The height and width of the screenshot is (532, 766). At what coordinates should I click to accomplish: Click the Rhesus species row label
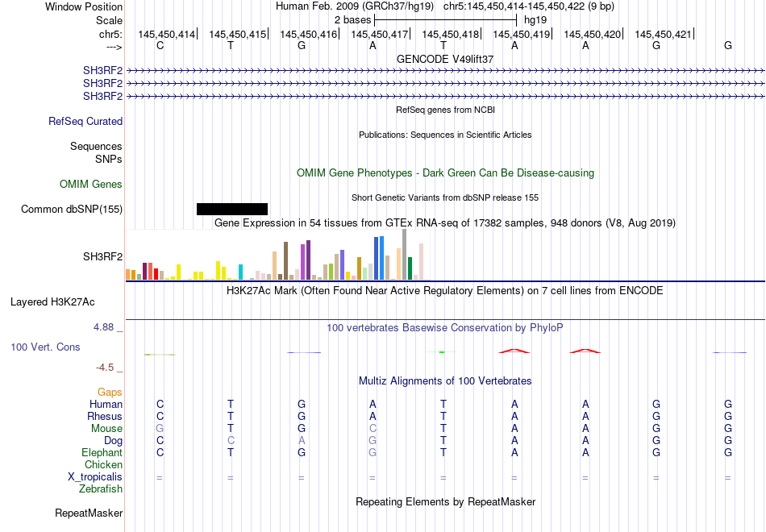point(105,416)
